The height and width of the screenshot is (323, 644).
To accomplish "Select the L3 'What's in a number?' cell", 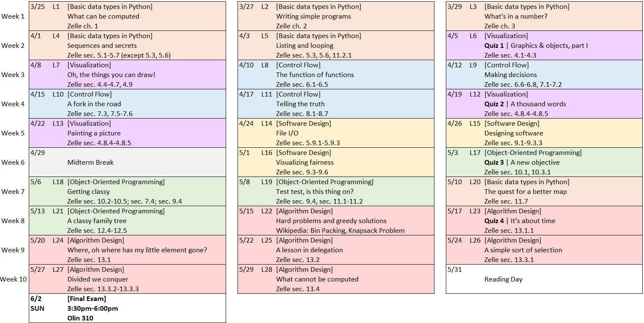I will 516,17.
